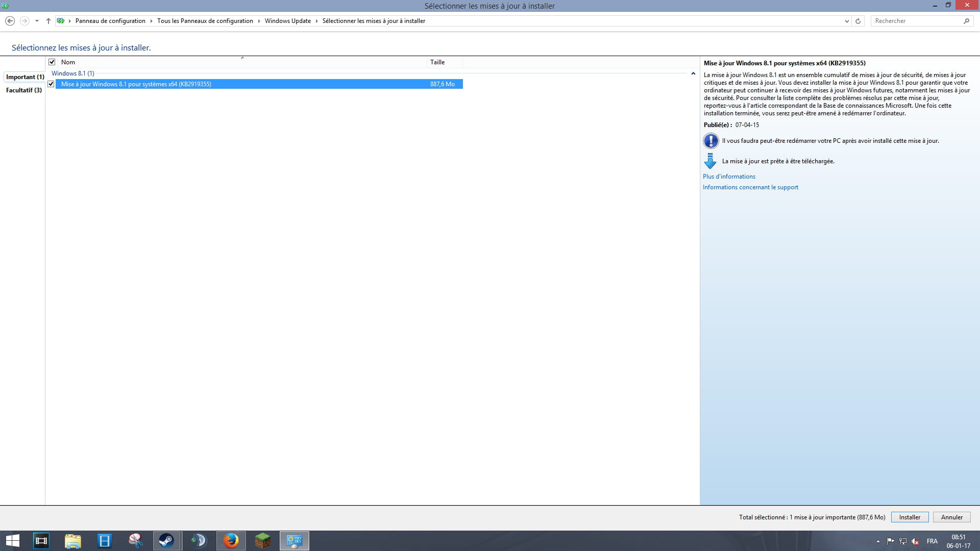This screenshot has width=980, height=551.
Task: Open Minecraft from the taskbar
Action: (x=262, y=541)
